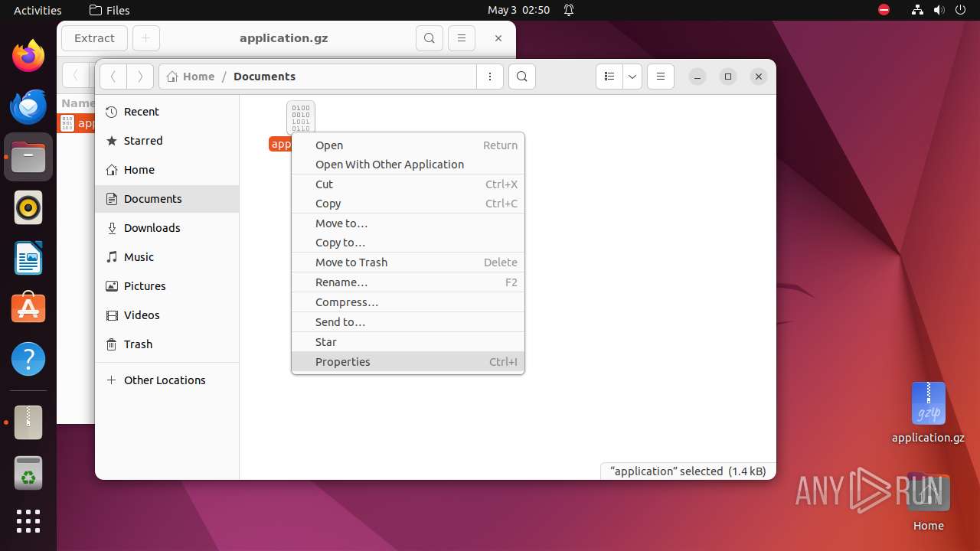
Task: Open Activities overview
Action: (x=38, y=10)
